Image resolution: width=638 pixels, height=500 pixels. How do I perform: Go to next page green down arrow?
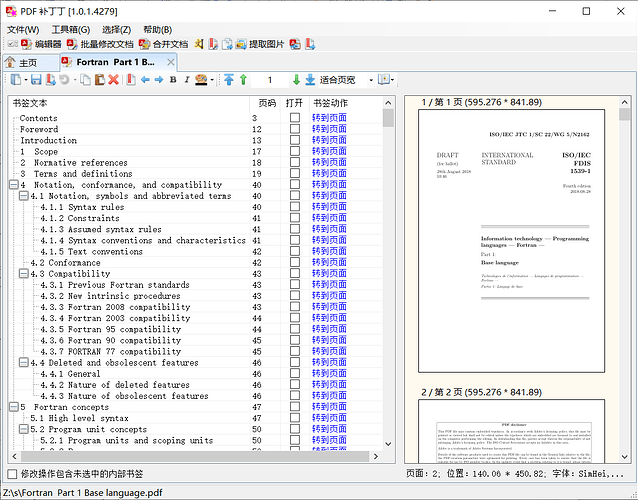pyautogui.click(x=296, y=80)
